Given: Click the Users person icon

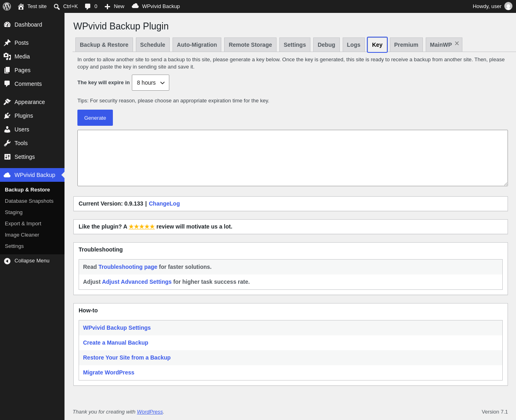Looking at the screenshot, I should (7, 129).
